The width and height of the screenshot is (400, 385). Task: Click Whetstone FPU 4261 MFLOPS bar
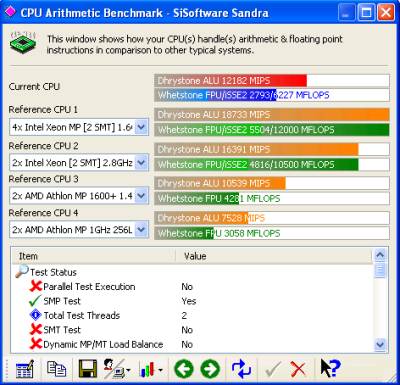[x=272, y=198]
